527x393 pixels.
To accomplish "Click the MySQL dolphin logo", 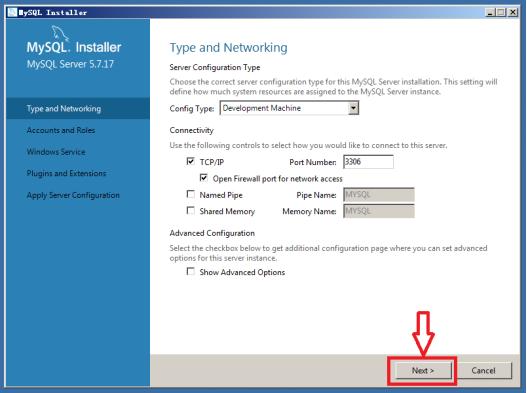I will pyautogui.click(x=60, y=34).
